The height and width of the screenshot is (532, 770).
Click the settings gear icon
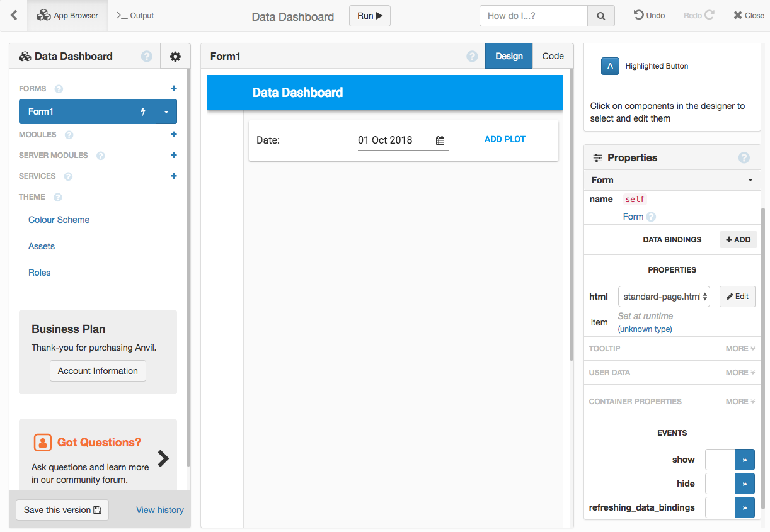[x=175, y=57]
